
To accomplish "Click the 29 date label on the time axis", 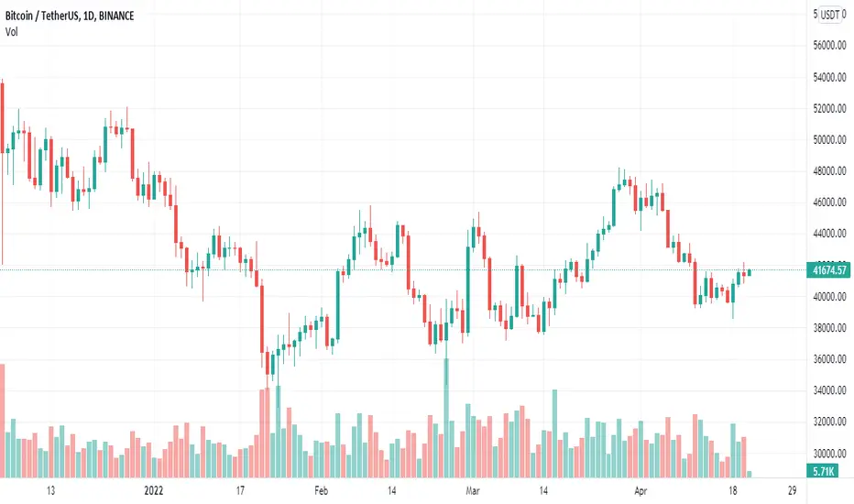I will click(x=792, y=491).
